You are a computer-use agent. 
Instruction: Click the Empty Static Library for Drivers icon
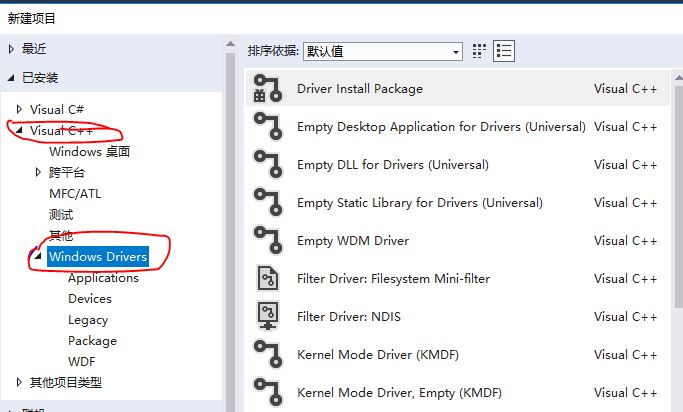[267, 202]
